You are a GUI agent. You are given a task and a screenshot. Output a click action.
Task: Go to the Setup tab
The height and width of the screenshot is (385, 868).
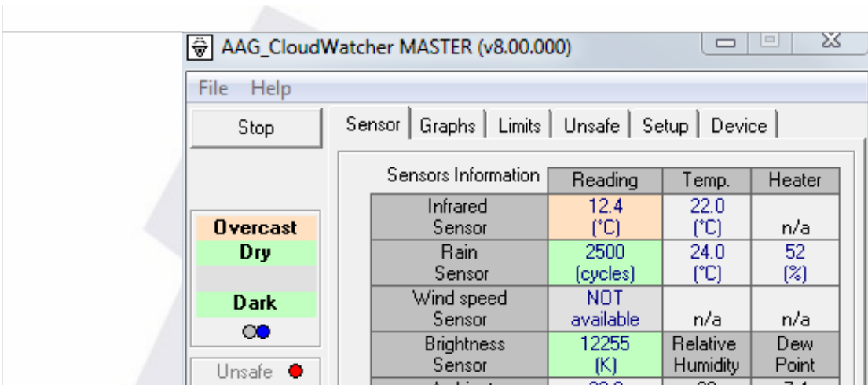coord(665,126)
